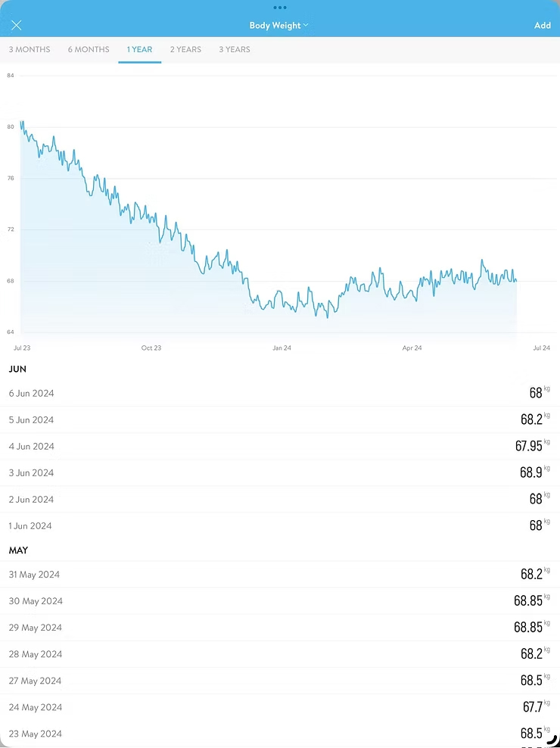Open the 5 Jun 2024 weight entry
560x748 pixels.
coord(280,419)
